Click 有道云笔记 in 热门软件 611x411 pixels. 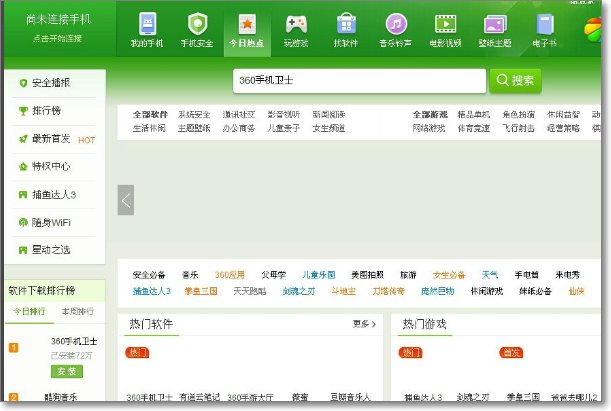pos(199,397)
